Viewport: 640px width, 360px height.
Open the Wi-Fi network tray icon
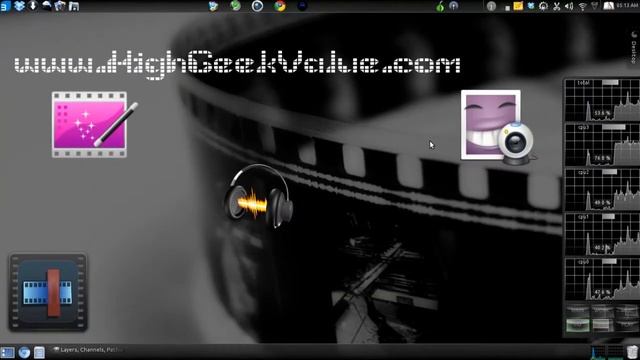pos(582,6)
